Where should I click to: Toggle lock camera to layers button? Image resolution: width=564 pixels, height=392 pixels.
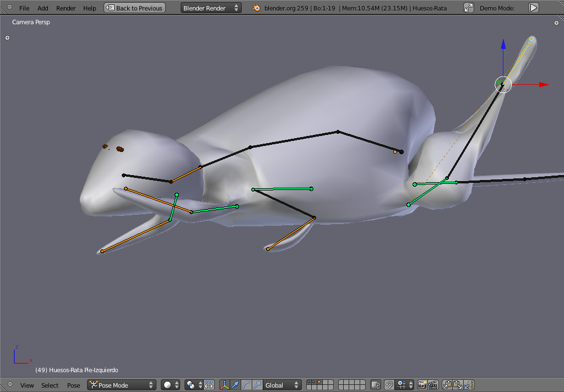tap(376, 385)
